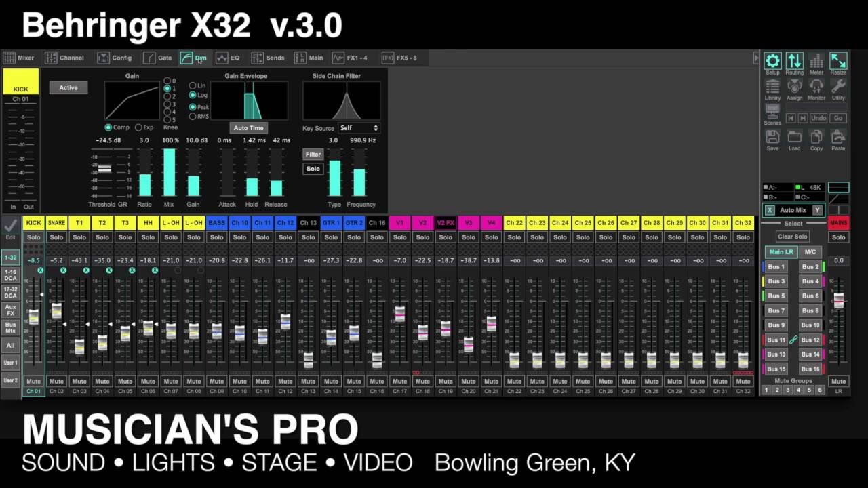Open the Library icon
The image size is (868, 488).
point(772,86)
